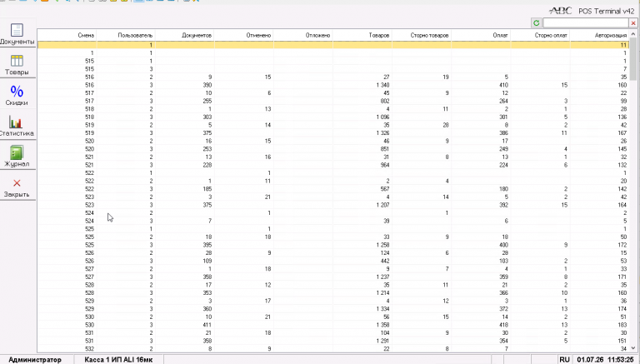This screenshot has width=640, height=364.
Task: Clear search with the red X icon
Action: coord(633,23)
